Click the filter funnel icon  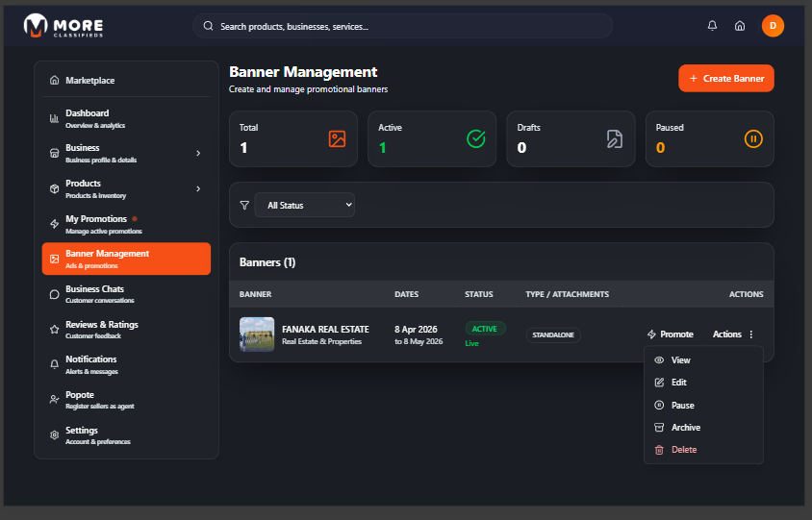click(244, 205)
